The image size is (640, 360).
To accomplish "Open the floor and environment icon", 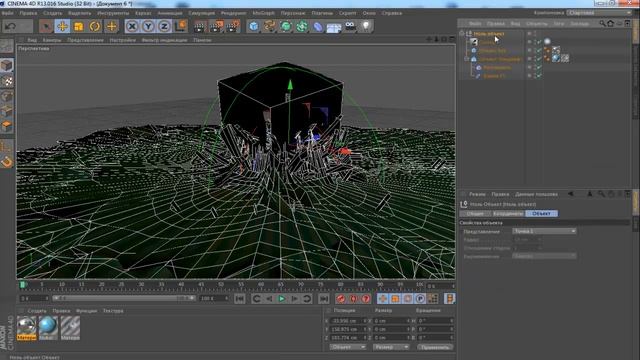I will (x=334, y=27).
